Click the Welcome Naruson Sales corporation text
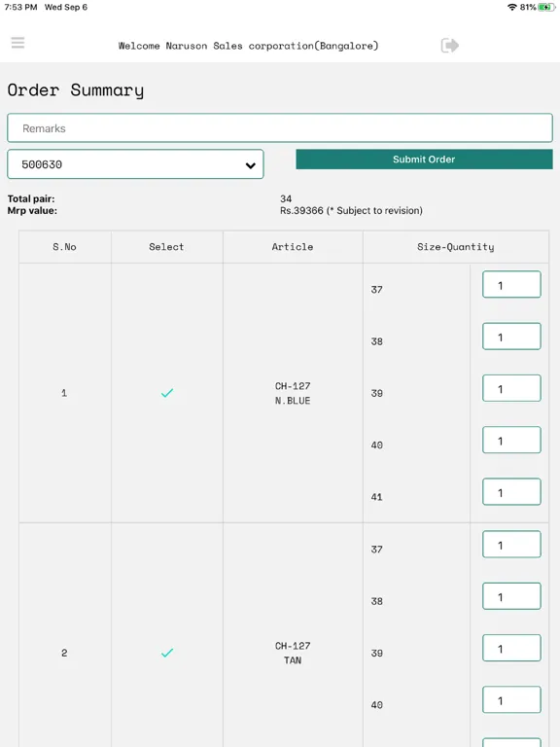Image resolution: width=560 pixels, height=747 pixels. [x=248, y=46]
